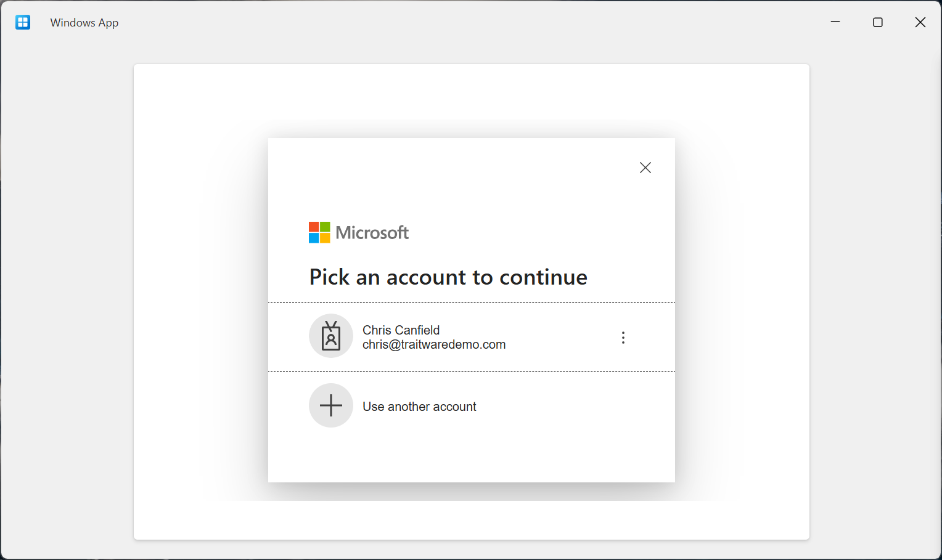Click the Microsoft wordmark text
The height and width of the screenshot is (560, 942).
click(x=372, y=233)
